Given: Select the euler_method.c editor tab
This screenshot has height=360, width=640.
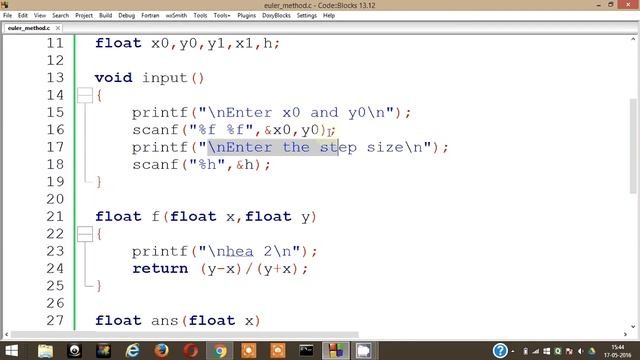Looking at the screenshot, I should (x=29, y=28).
